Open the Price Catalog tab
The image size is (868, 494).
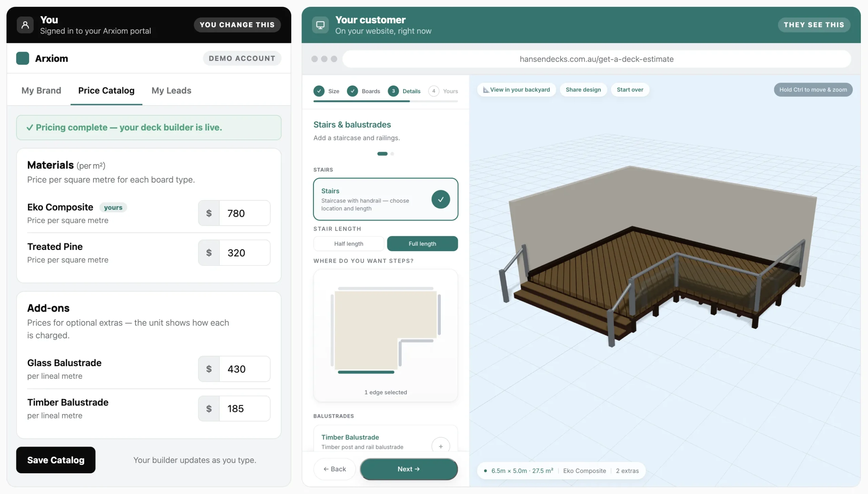(x=106, y=90)
